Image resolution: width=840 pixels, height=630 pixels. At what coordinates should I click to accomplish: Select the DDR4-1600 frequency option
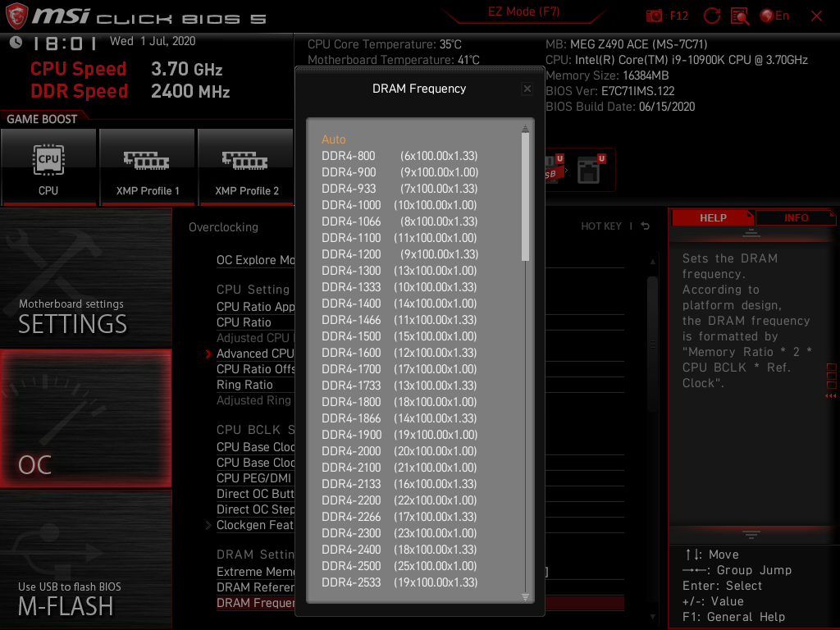(x=352, y=353)
